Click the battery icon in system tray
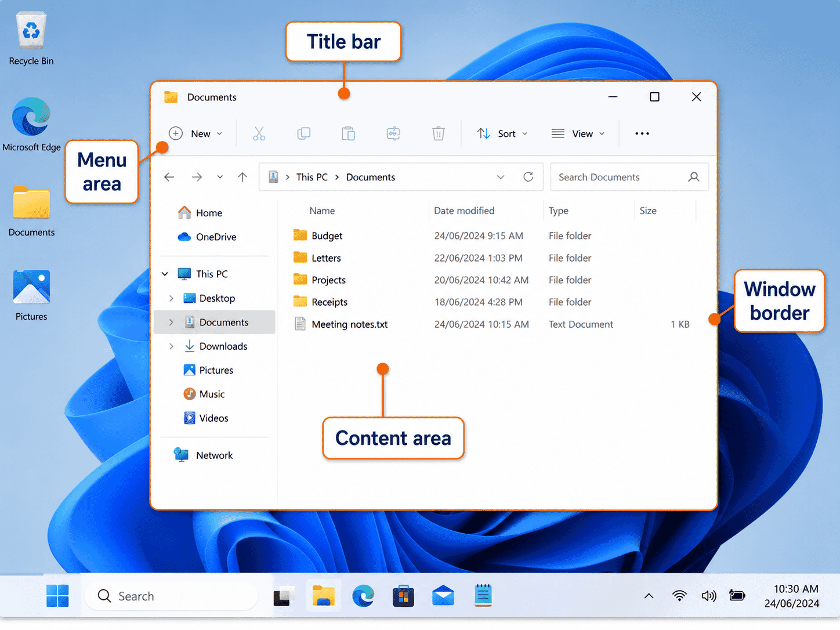 (x=737, y=596)
